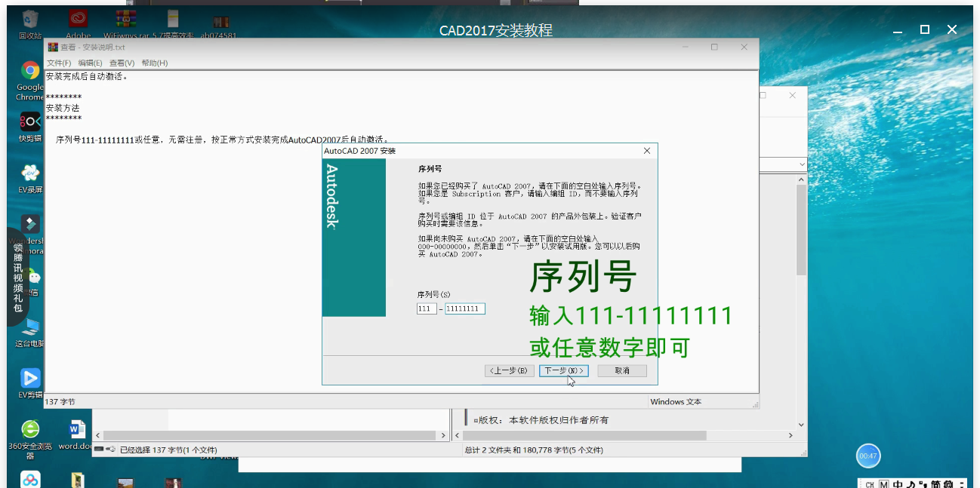Open the EV录屏 screen recorder
This screenshot has height=488, width=980.
tap(29, 173)
